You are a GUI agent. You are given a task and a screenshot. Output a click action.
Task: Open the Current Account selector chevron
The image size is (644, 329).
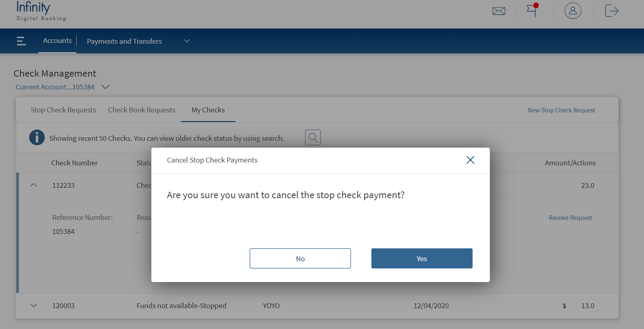click(106, 87)
